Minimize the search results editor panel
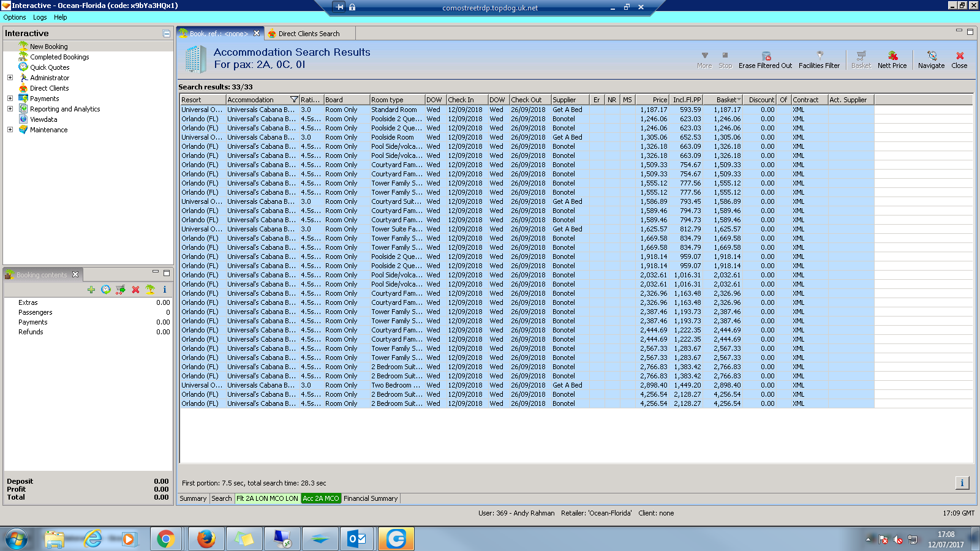 click(959, 31)
